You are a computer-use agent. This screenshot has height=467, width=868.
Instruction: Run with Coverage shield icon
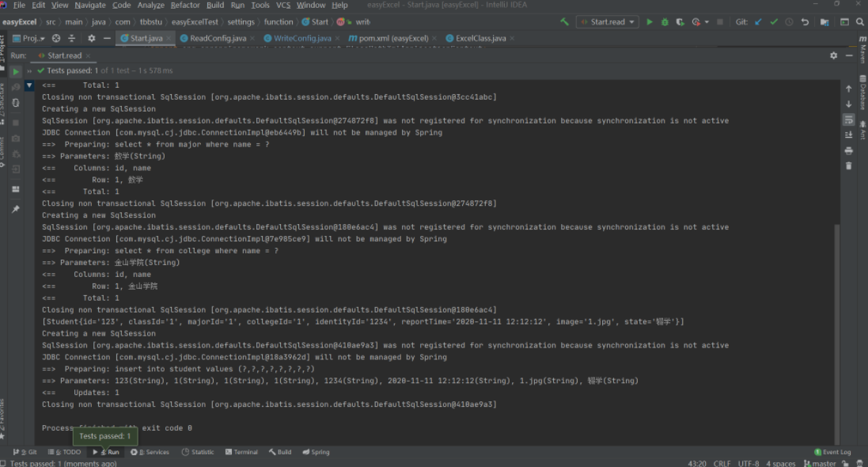coord(680,22)
